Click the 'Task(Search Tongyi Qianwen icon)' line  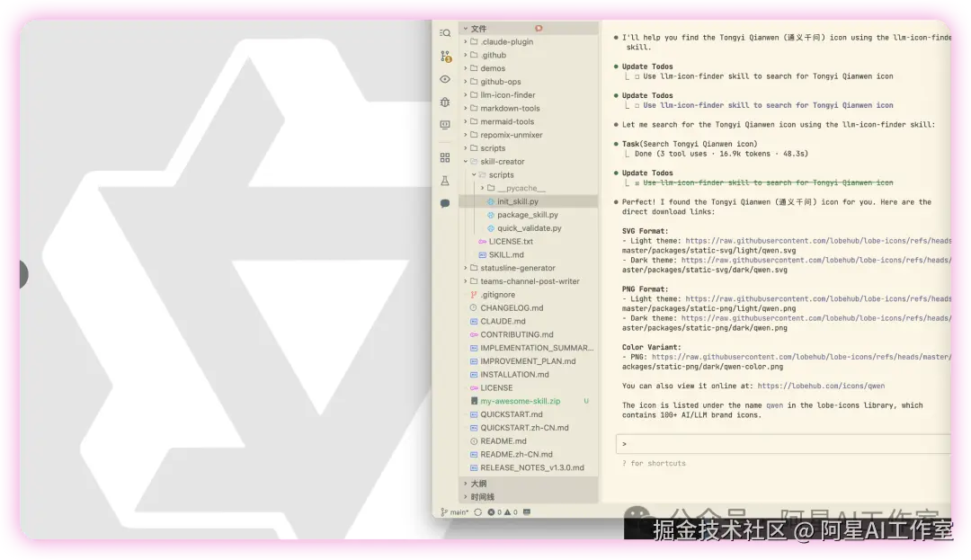tap(690, 144)
